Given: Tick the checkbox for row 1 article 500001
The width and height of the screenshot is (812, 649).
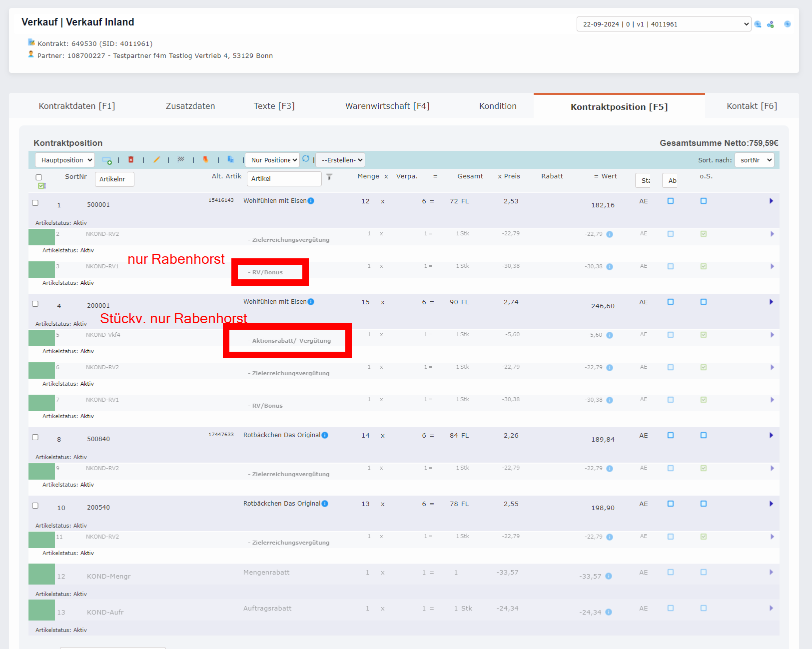Looking at the screenshot, I should (x=35, y=203).
